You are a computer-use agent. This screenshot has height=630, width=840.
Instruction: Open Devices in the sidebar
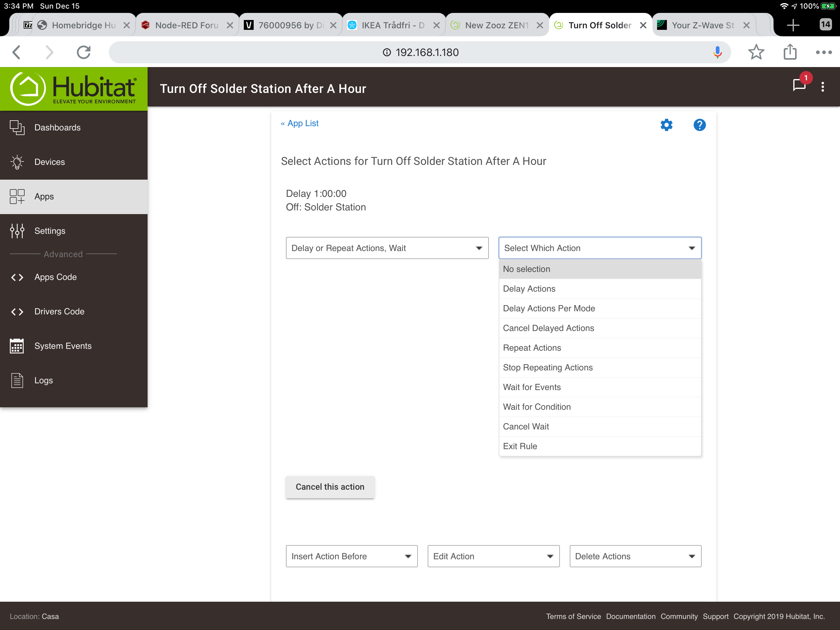(50, 162)
